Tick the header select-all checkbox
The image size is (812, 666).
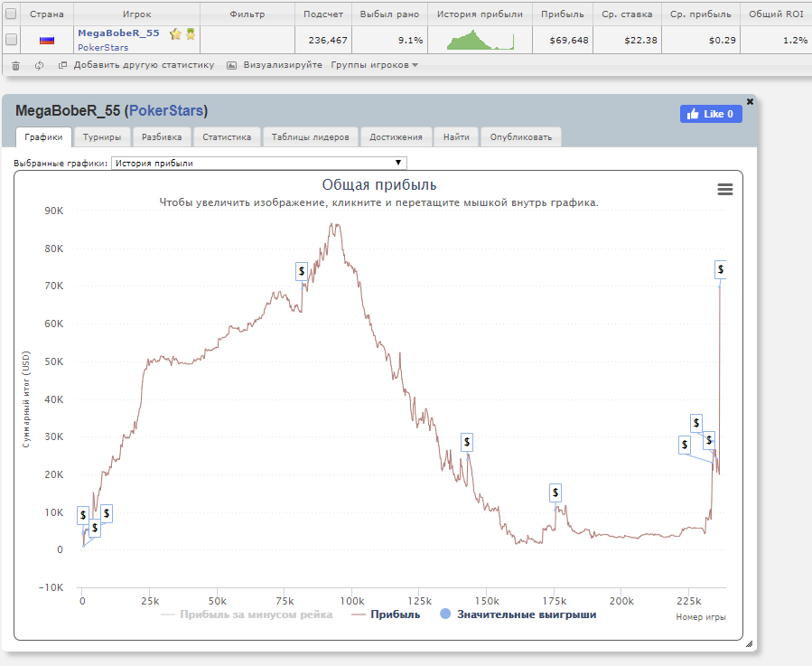click(11, 14)
